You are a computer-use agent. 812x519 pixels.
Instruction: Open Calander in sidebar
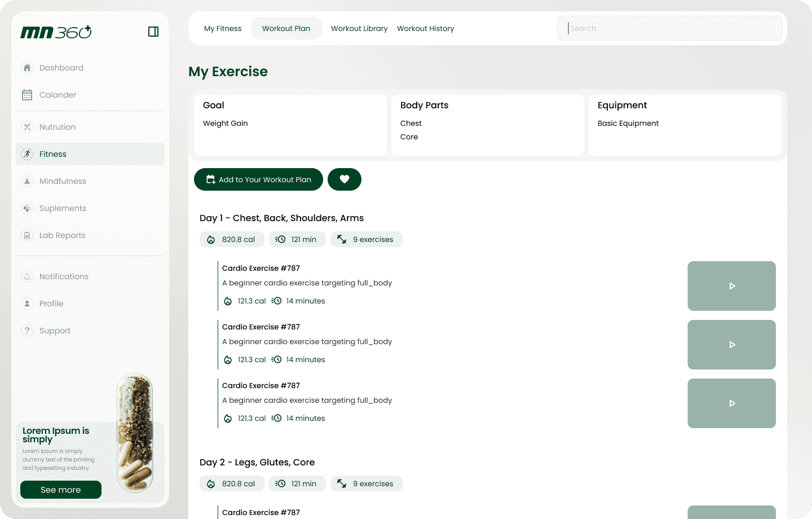point(90,95)
